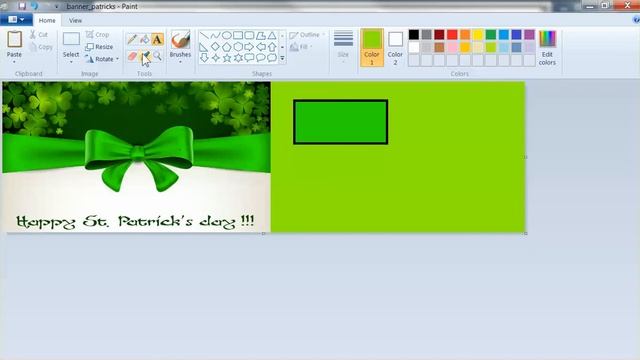Choose the Line shape
640x360 pixels.
tap(204, 36)
